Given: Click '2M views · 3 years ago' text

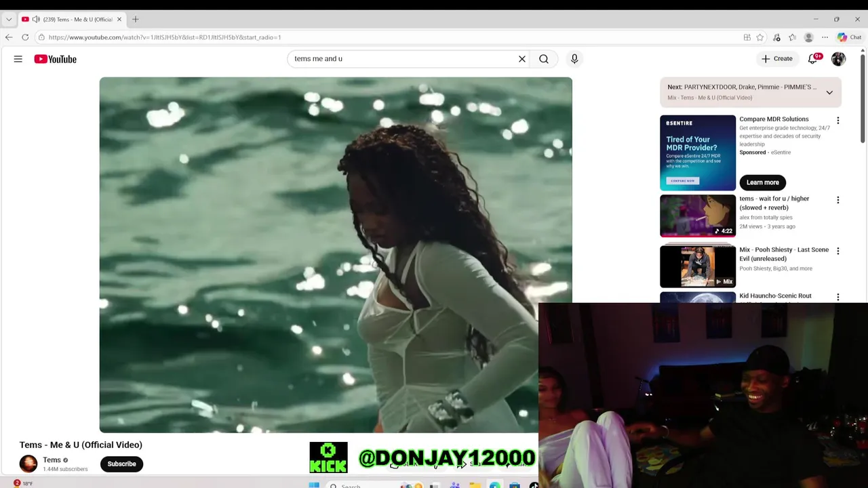Looking at the screenshot, I should coord(767,226).
